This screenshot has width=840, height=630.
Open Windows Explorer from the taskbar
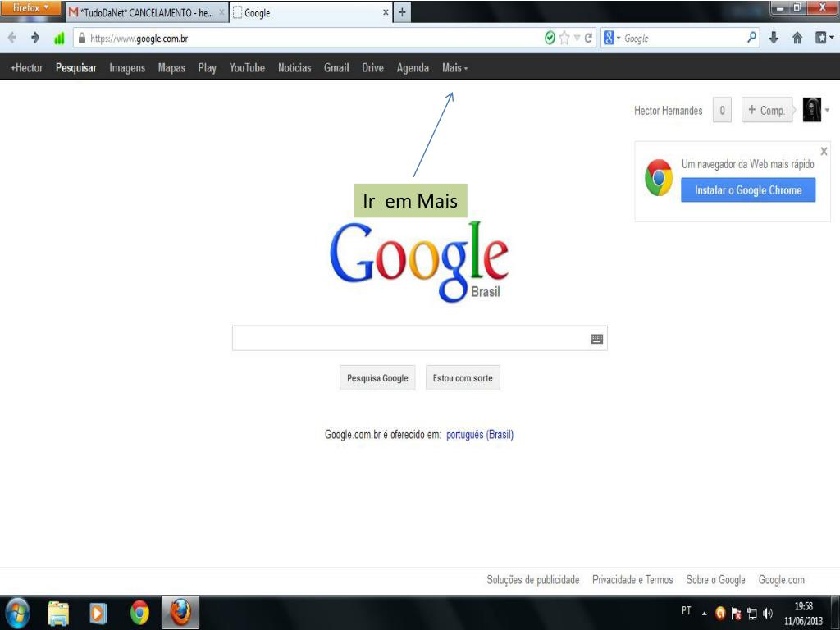pos(58,614)
